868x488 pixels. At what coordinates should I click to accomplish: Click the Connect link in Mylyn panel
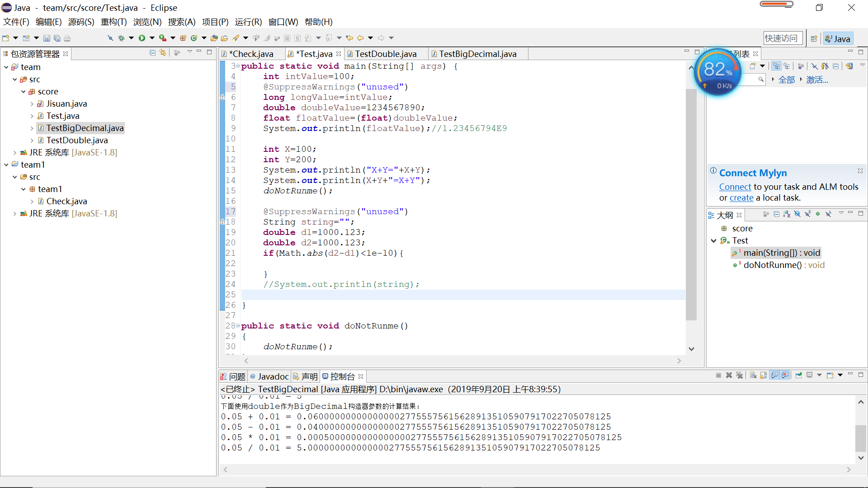pos(735,187)
